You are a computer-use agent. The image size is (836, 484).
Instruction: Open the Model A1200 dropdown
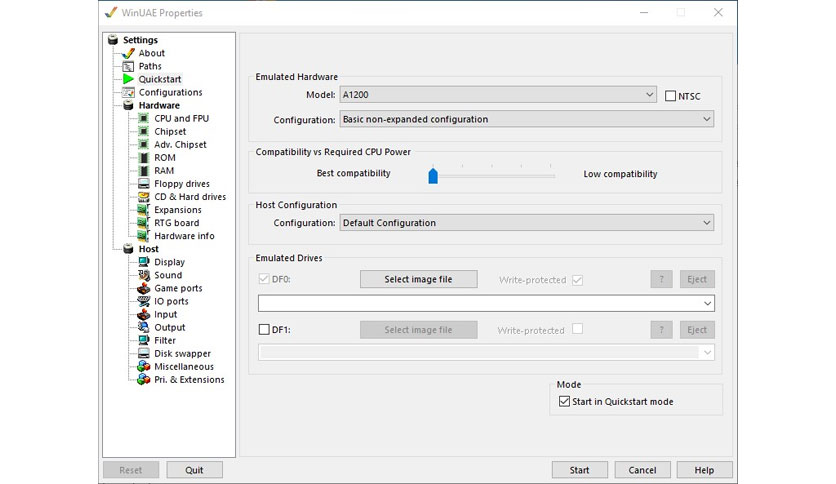(498, 95)
